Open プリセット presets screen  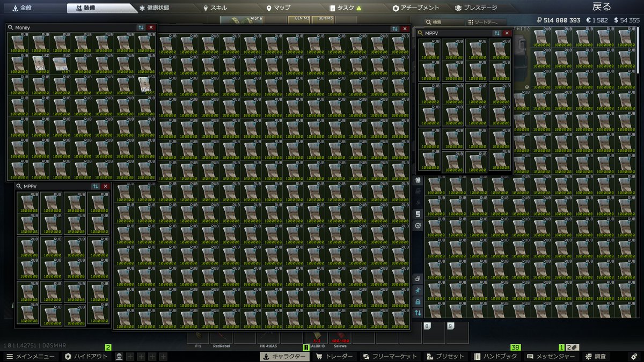(x=445, y=356)
